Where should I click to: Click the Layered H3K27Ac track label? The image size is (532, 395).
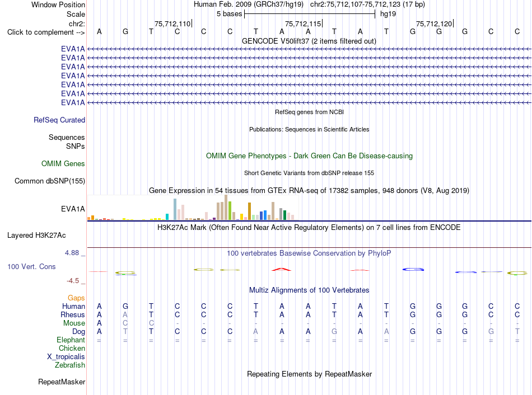pos(36,236)
